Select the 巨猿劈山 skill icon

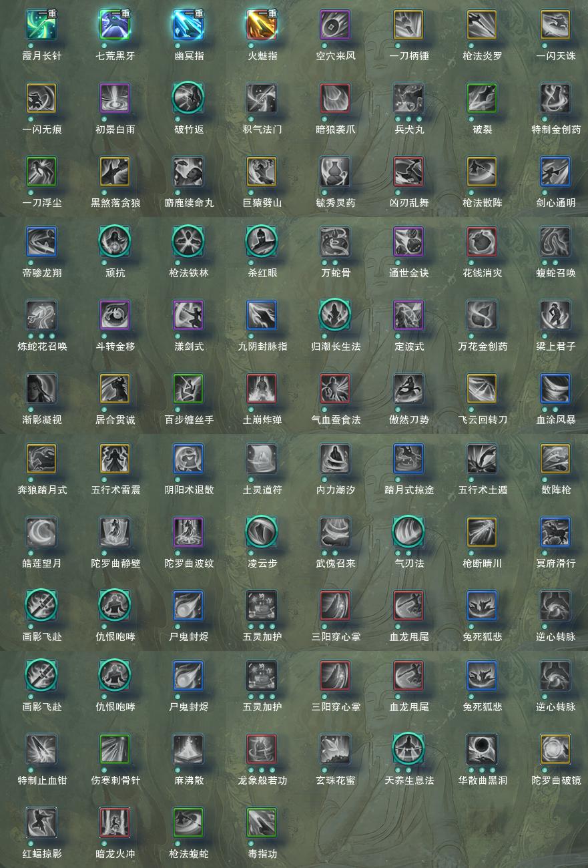tap(262, 172)
